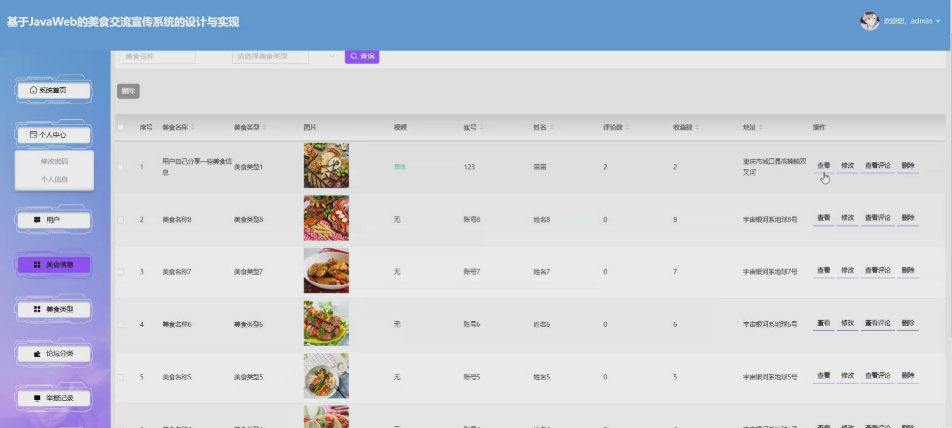Open 个人信息 under 个人中心
Image resolution: width=952 pixels, height=428 pixels.
54,180
